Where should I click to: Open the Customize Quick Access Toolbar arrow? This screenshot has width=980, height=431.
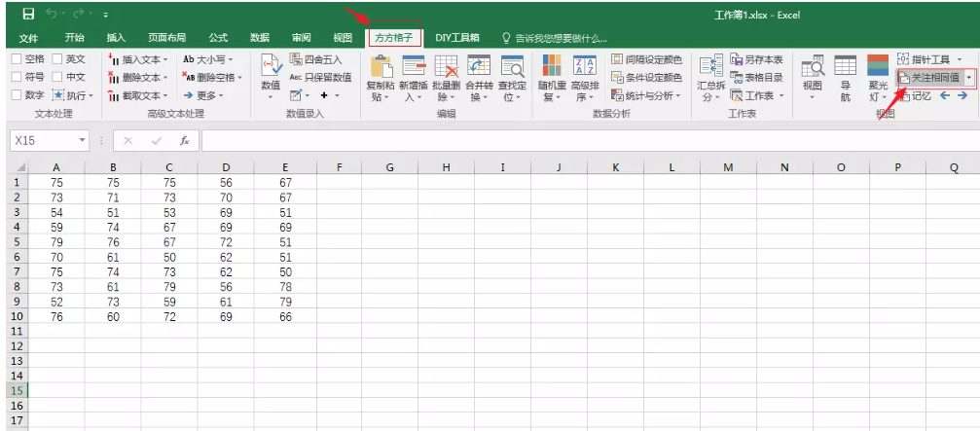point(106,15)
